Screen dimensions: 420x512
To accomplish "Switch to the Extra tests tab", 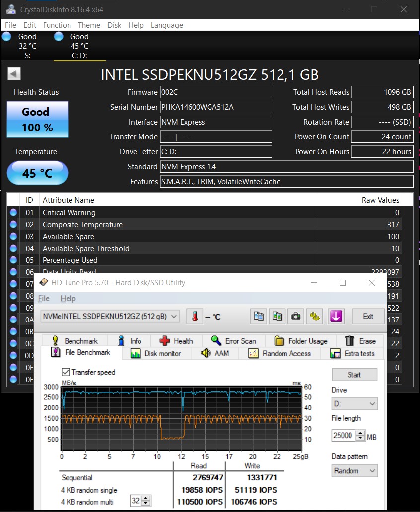I will (352, 353).
